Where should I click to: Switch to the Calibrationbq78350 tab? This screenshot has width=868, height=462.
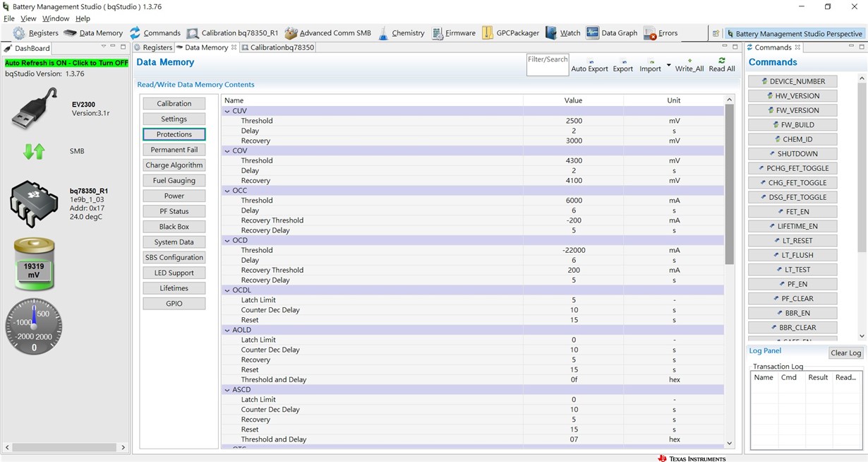coord(277,47)
